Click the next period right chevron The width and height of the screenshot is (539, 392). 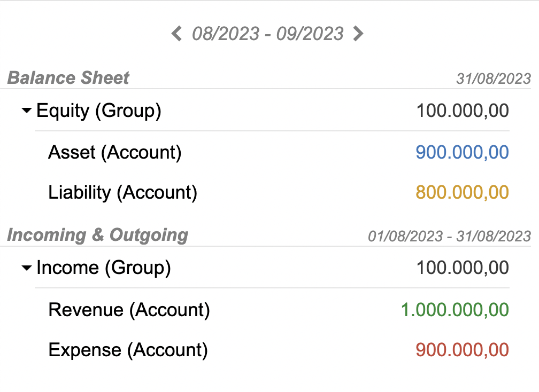[x=359, y=34]
